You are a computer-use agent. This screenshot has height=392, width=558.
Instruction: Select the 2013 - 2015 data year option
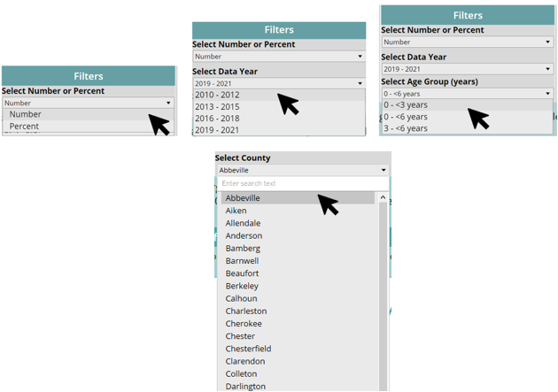(217, 107)
